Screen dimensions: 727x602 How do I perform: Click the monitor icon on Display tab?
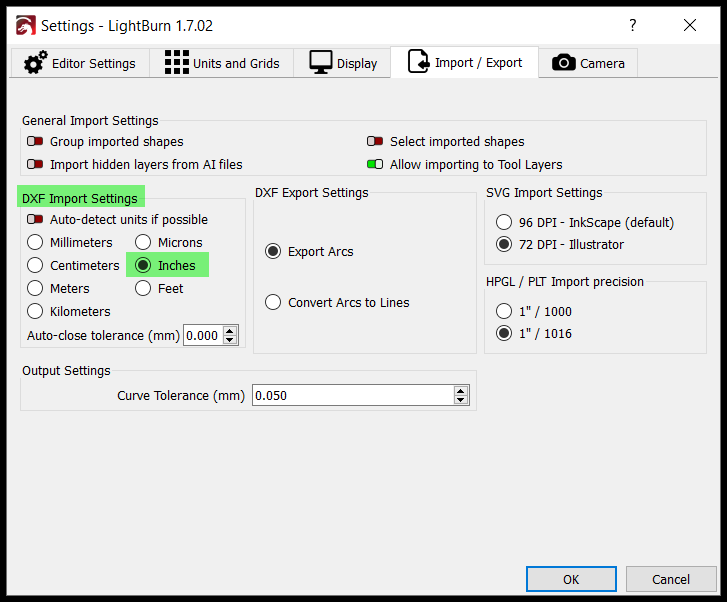tap(321, 63)
